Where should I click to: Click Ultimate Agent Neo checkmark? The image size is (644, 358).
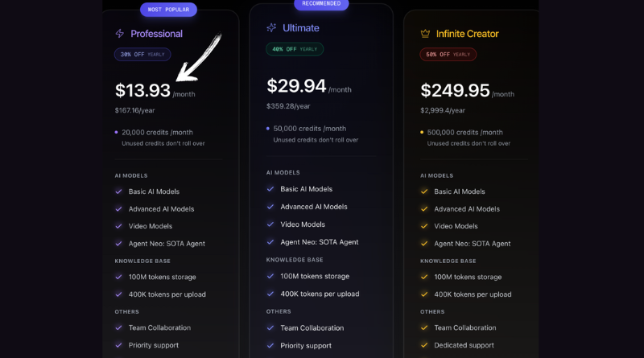click(270, 241)
